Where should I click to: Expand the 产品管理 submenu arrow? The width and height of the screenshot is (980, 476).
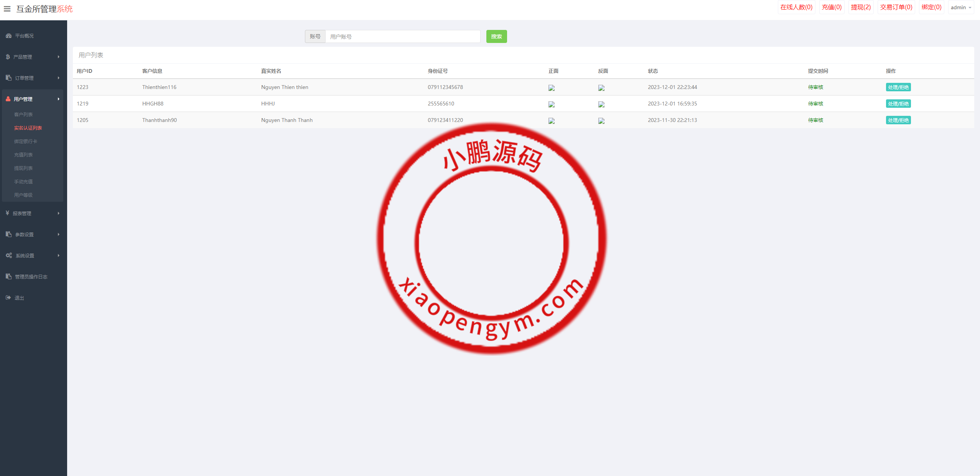point(59,57)
